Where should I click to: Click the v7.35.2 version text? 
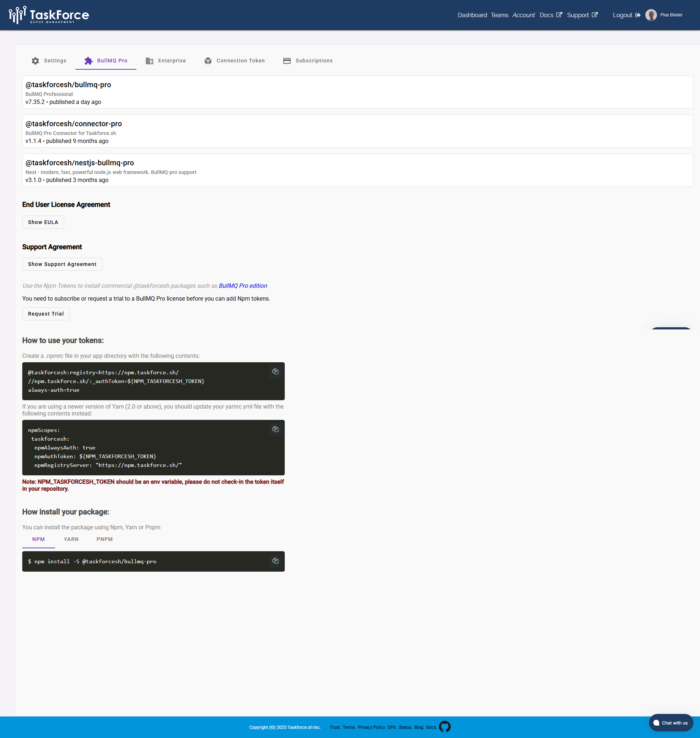pos(35,102)
